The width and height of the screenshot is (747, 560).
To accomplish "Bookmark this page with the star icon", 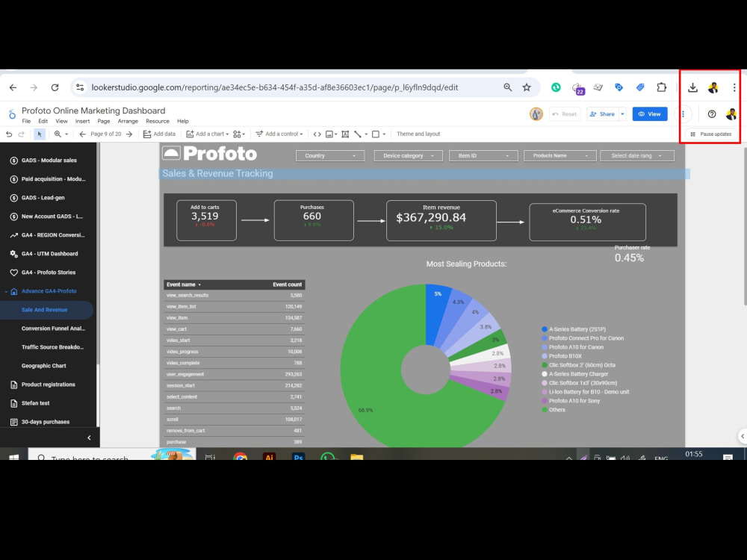I will pyautogui.click(x=527, y=87).
